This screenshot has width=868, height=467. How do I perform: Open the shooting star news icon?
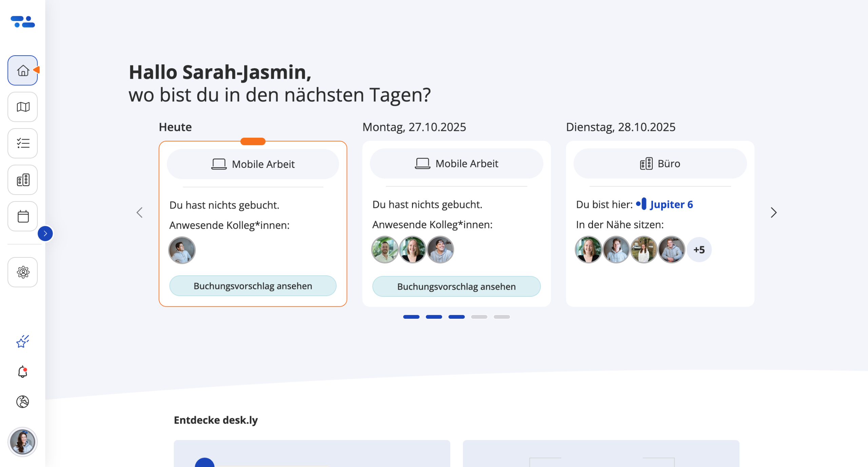(x=23, y=342)
